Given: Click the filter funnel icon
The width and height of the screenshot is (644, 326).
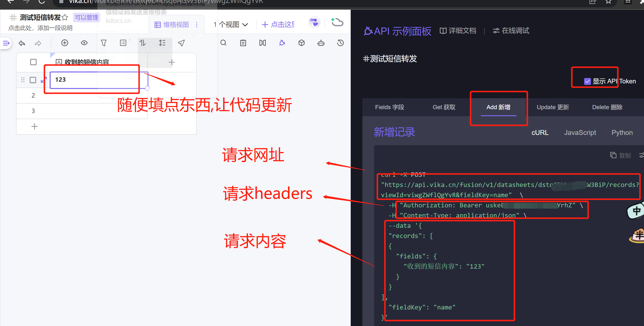Looking at the screenshot, I should click(103, 43).
